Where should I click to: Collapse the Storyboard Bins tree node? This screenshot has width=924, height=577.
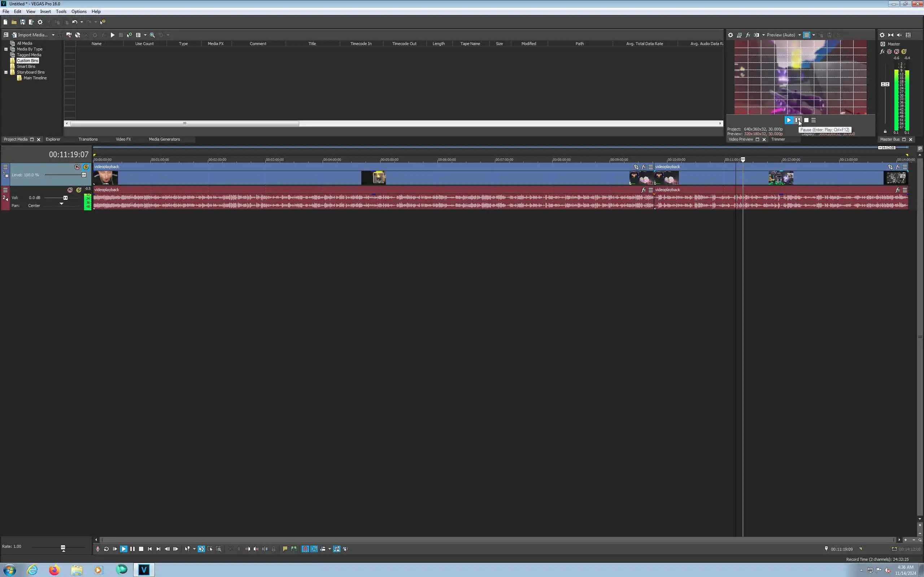6,72
